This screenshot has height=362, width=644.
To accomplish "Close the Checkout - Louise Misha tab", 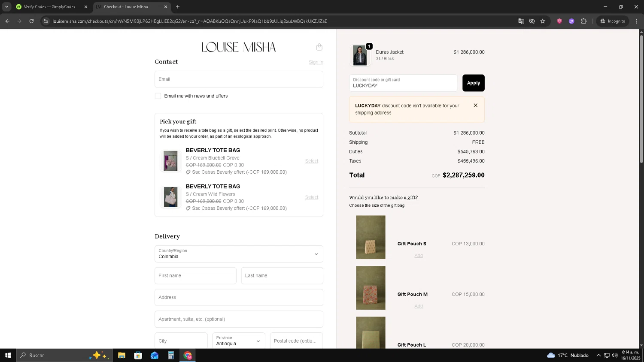I will (x=166, y=7).
